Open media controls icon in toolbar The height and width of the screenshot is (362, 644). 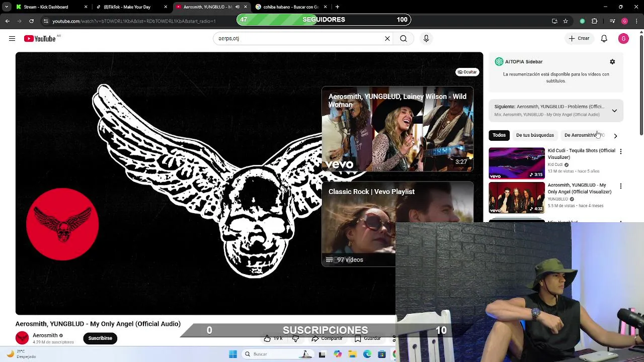612,21
